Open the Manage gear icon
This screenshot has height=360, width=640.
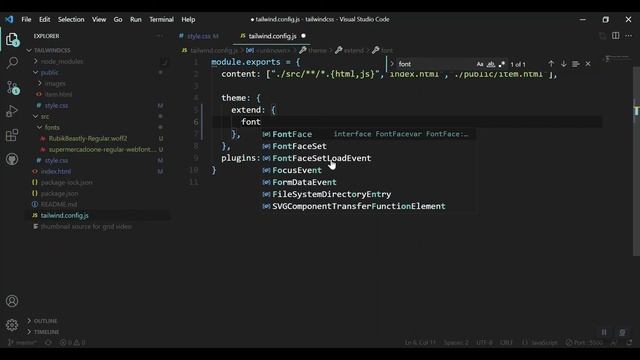tap(12, 325)
